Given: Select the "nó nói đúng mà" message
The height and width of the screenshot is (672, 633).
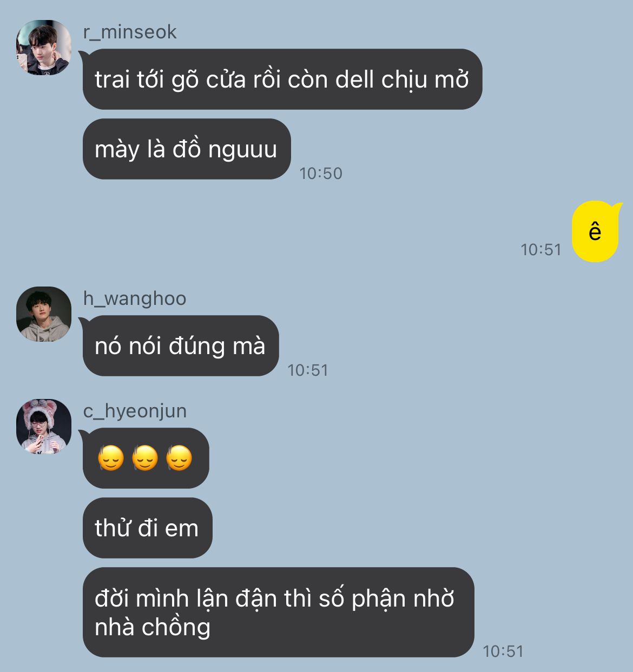Looking at the screenshot, I should 180,346.
